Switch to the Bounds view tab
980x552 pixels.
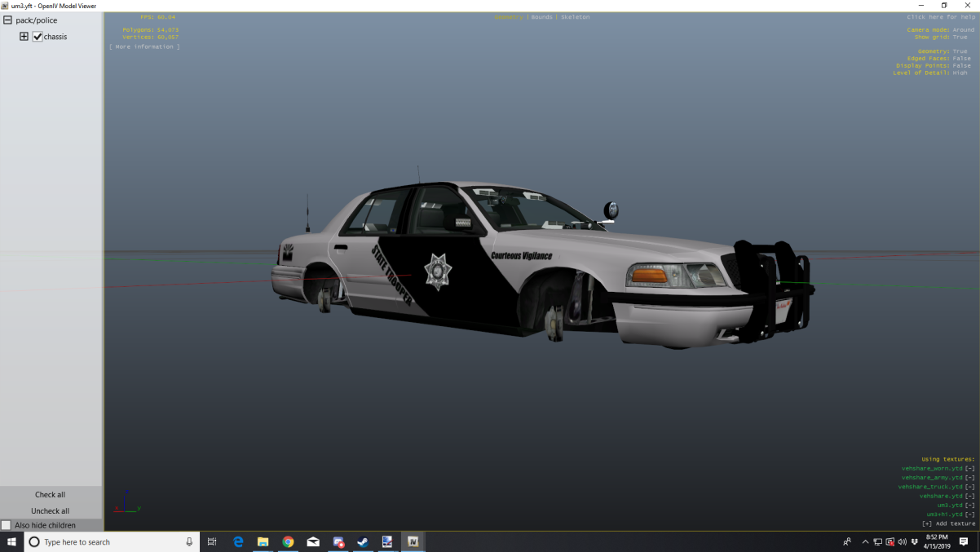[541, 17]
